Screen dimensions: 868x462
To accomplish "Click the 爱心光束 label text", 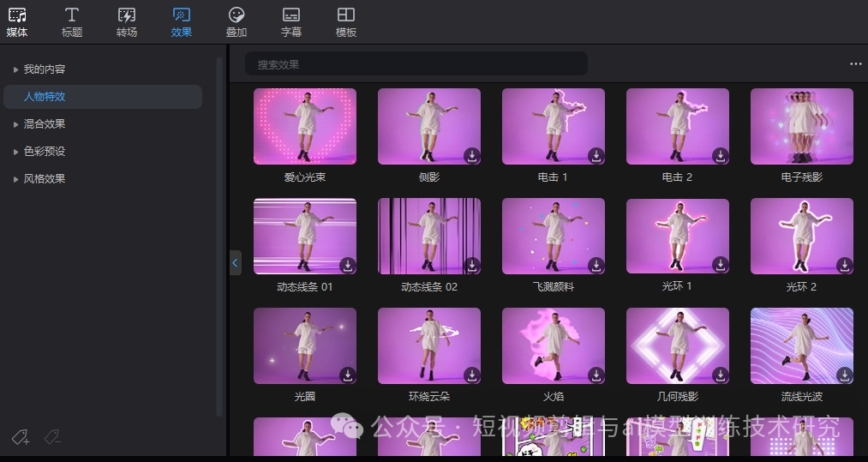I will [x=305, y=177].
